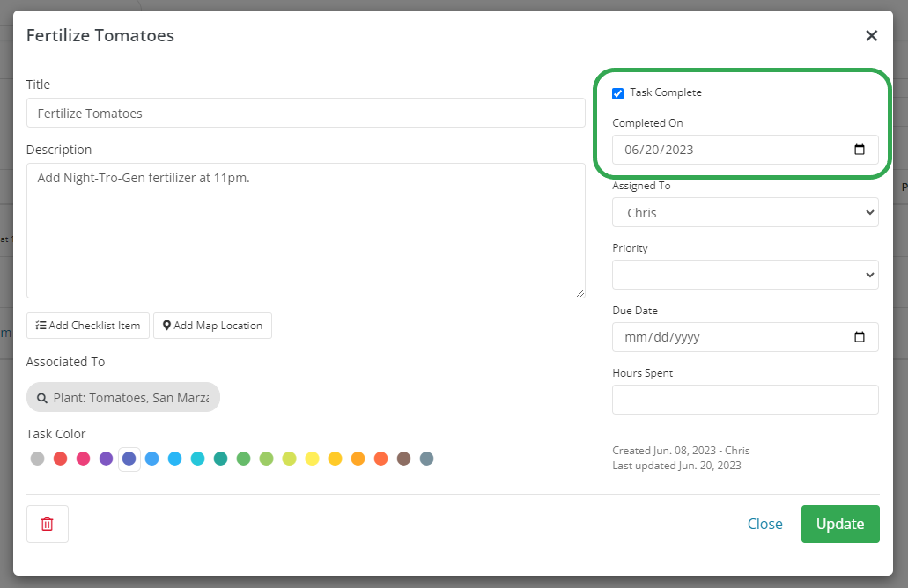Select the brown task color swatch
The width and height of the screenshot is (908, 588).
(x=403, y=459)
